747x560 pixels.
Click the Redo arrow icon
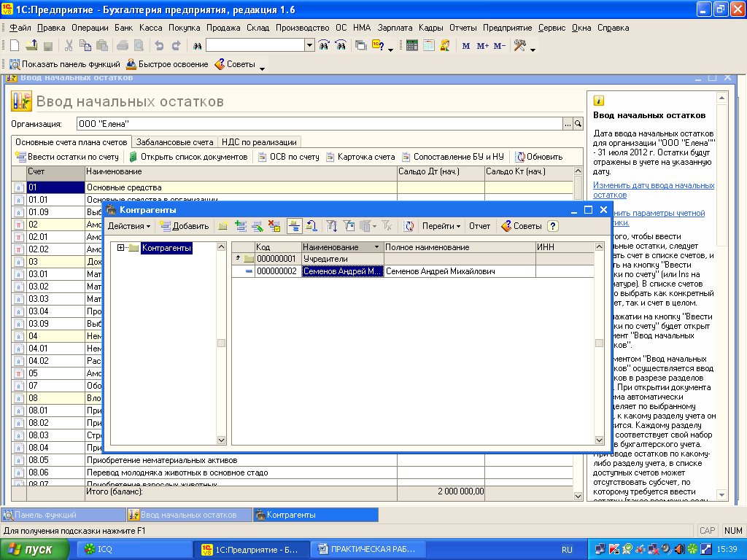(x=177, y=45)
